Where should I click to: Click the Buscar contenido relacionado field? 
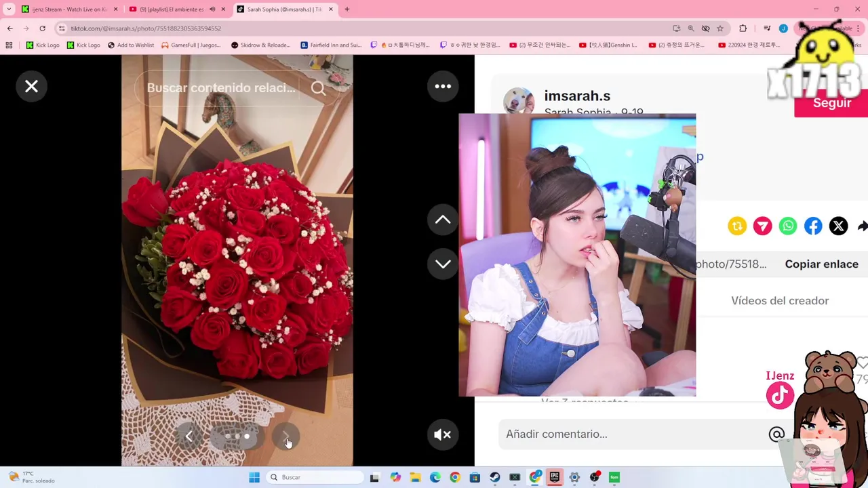tap(222, 88)
